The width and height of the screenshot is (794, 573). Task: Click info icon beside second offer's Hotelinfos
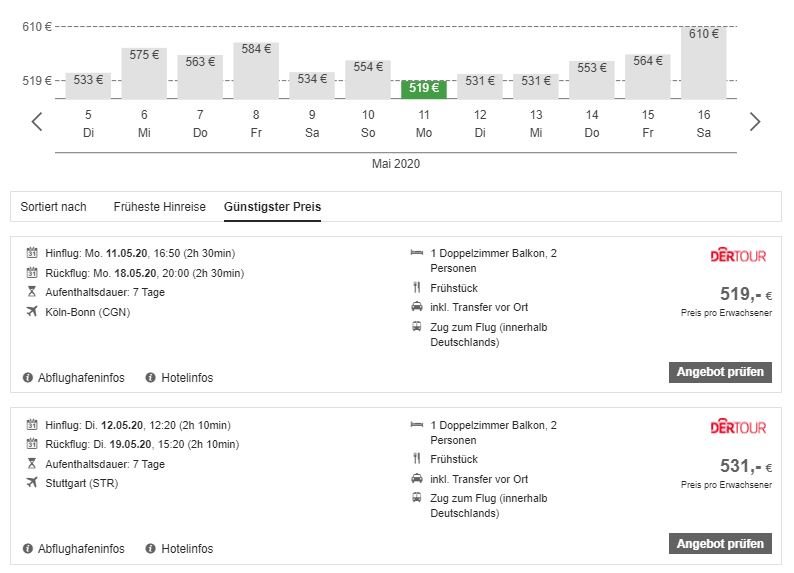point(151,549)
